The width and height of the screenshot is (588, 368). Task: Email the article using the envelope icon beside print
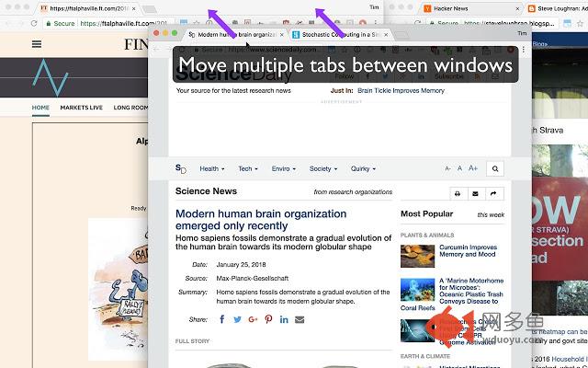[476, 194]
